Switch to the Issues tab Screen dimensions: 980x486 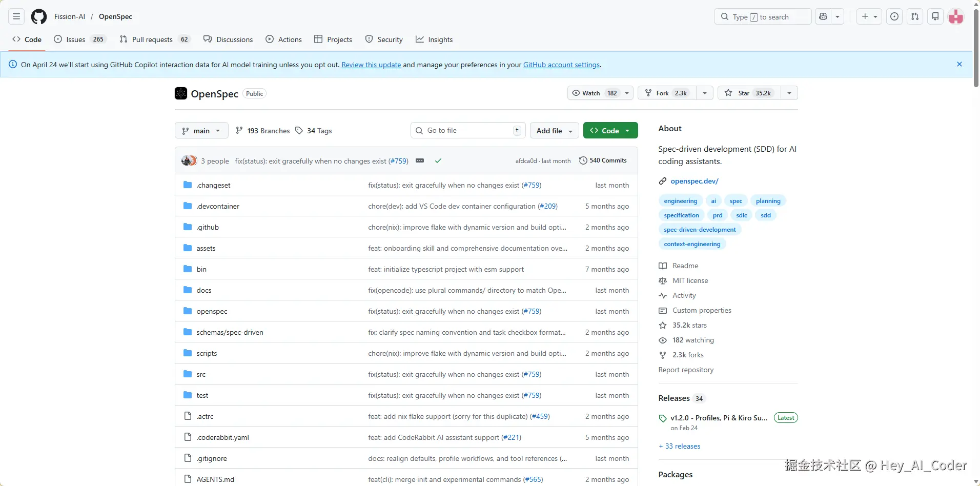(x=79, y=39)
